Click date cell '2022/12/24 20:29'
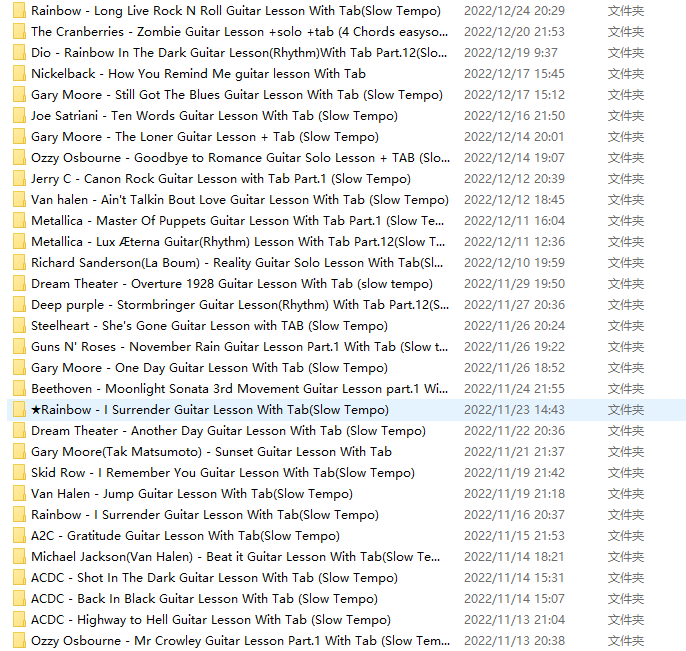The height and width of the screenshot is (651, 686). click(514, 10)
